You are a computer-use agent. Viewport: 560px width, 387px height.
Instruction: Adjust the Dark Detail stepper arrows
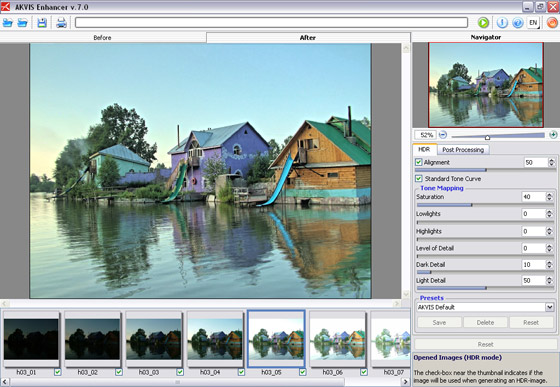point(549,265)
